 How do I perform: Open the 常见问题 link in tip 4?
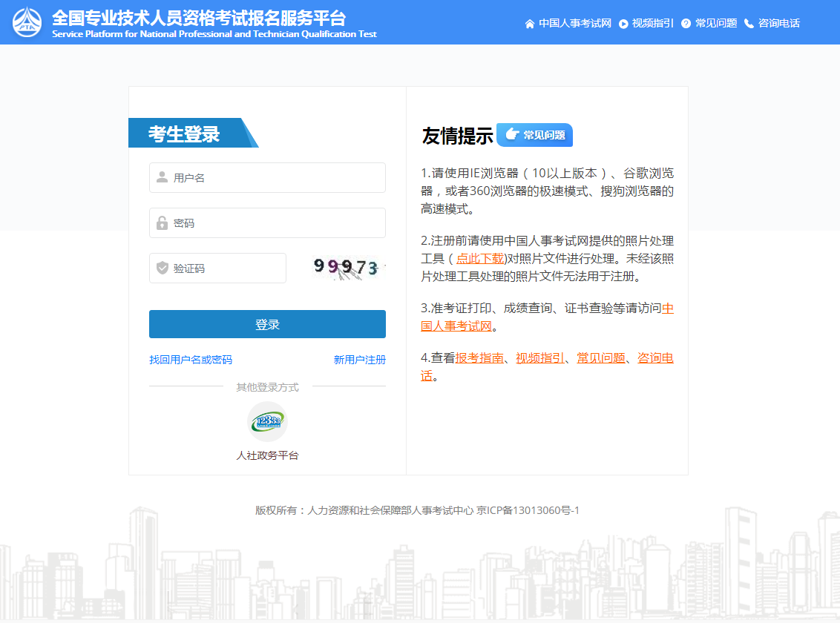tap(601, 358)
